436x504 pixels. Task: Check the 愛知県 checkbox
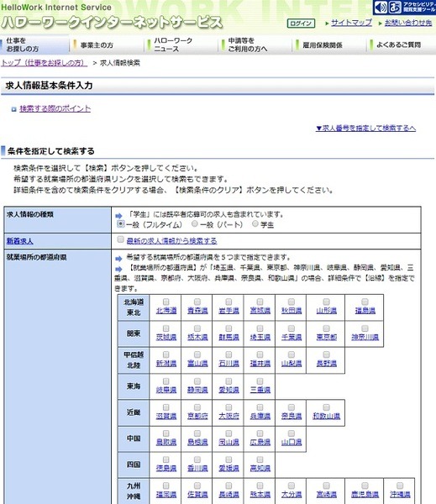click(229, 381)
